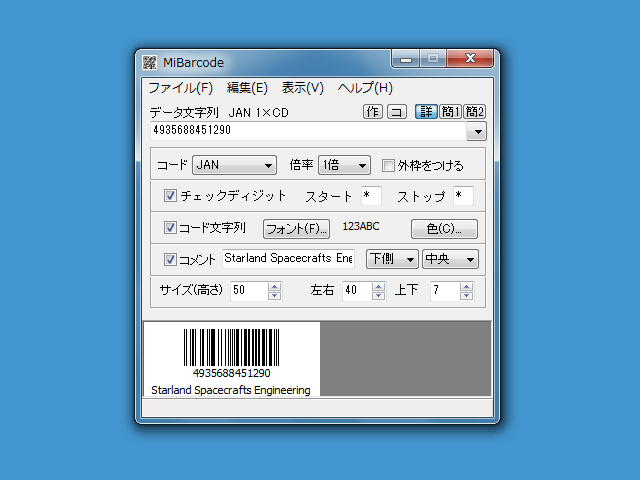
Task: Toggle the コメント checkbox
Action: point(170,259)
